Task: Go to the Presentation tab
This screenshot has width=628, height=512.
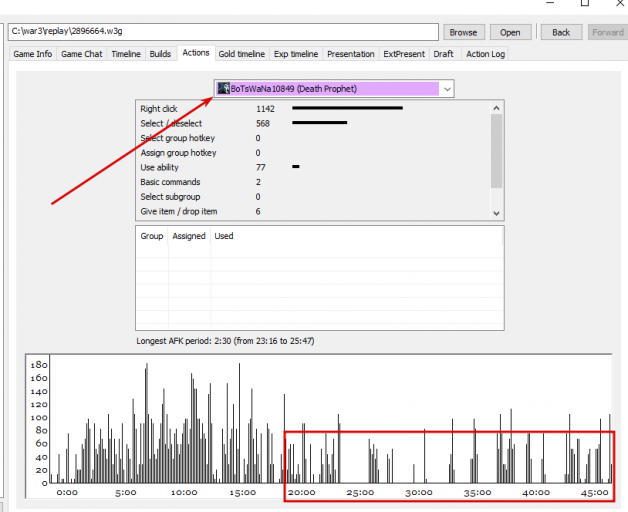Action: click(x=351, y=54)
